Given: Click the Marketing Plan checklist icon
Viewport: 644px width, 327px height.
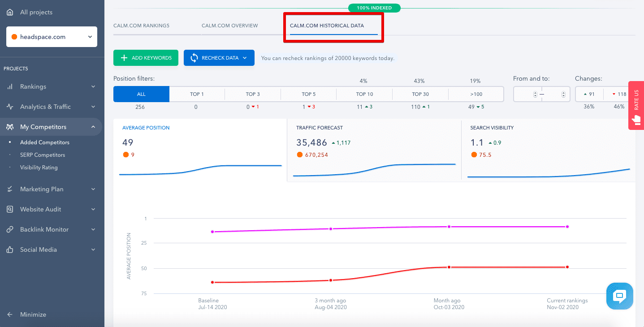Looking at the screenshot, I should (10, 189).
